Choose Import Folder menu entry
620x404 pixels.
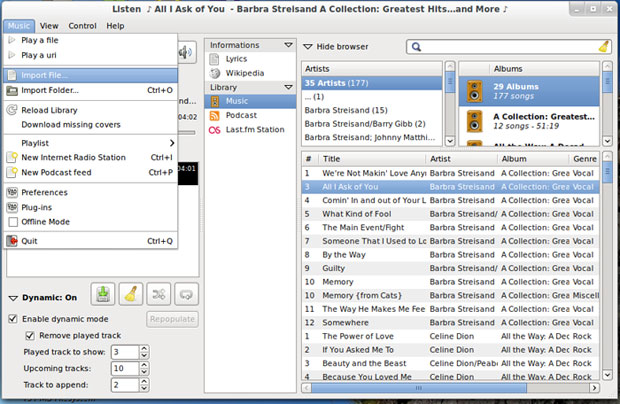click(91, 90)
